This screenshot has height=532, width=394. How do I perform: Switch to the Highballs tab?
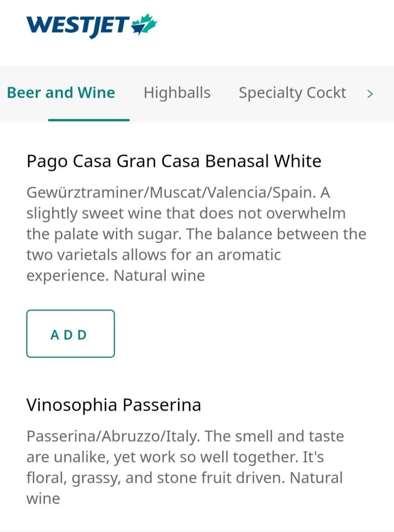177,93
